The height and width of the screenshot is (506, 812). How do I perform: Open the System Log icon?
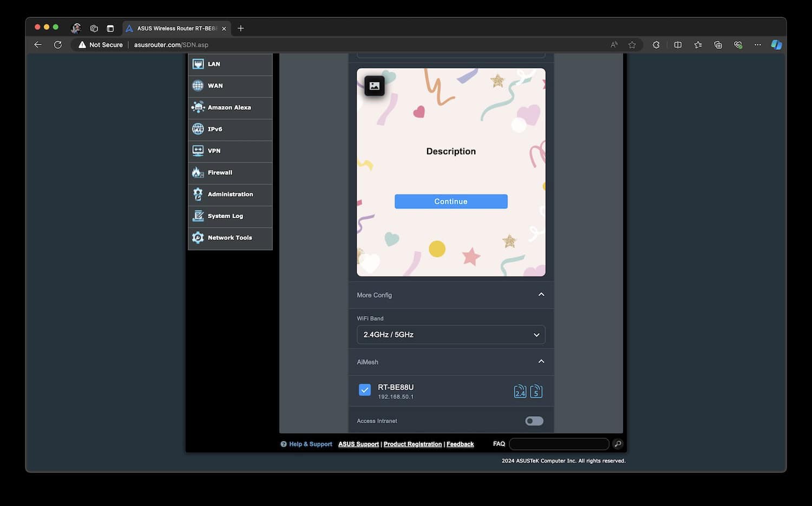click(198, 215)
